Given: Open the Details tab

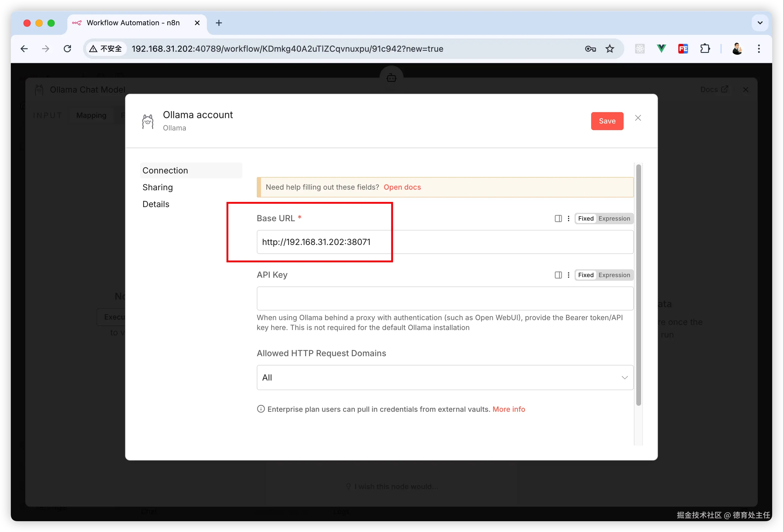Looking at the screenshot, I should pos(156,204).
